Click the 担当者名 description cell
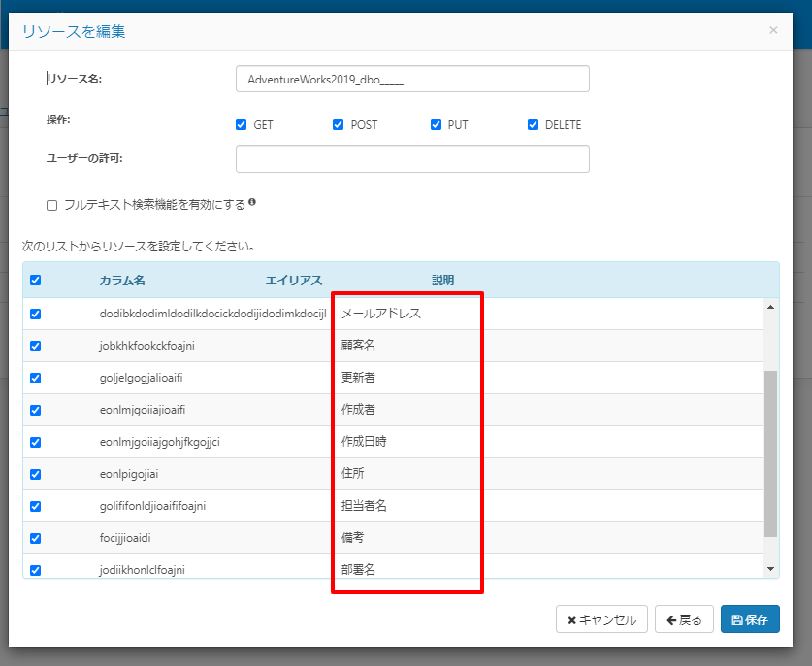812x666 pixels. (x=364, y=506)
